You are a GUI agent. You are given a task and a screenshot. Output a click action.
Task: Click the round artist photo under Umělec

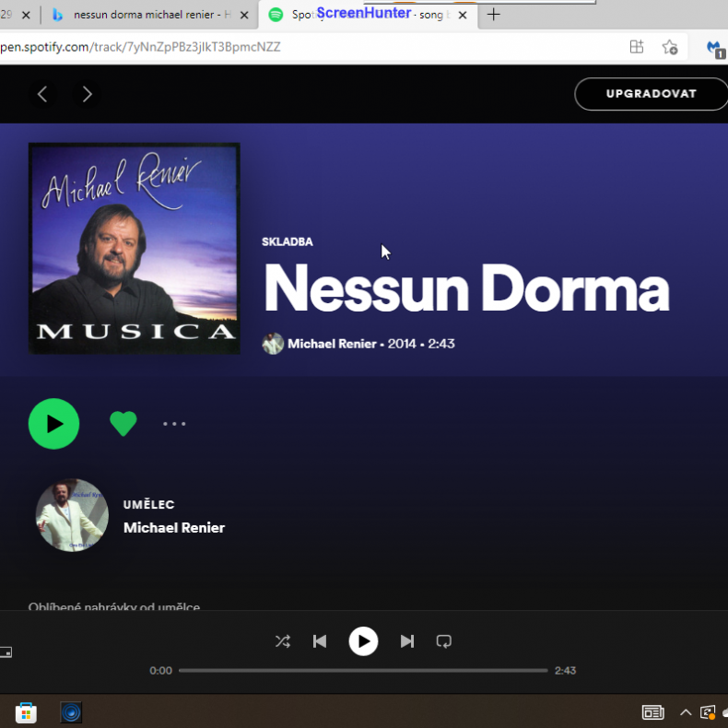point(72,515)
